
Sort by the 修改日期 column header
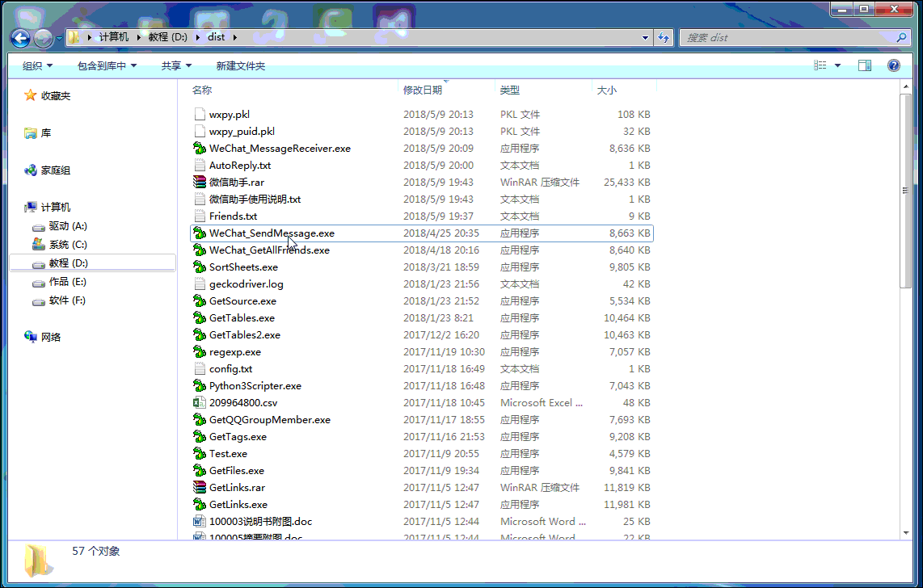423,90
